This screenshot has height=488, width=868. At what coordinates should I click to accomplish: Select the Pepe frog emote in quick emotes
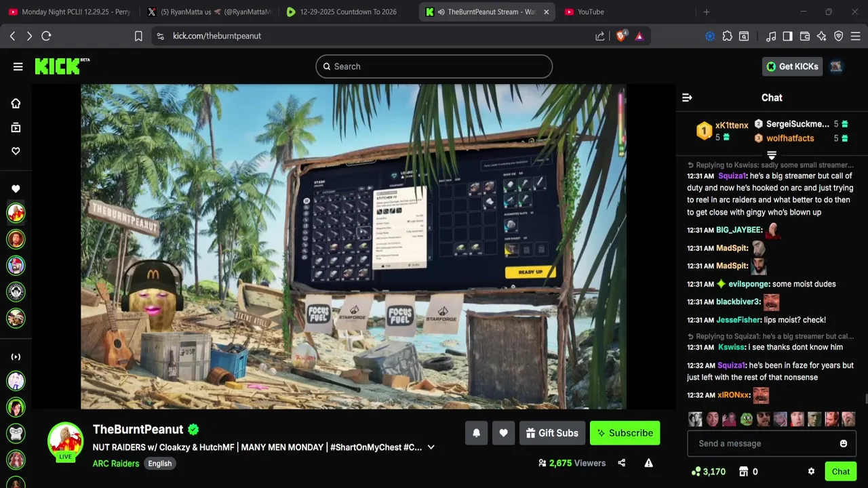(x=747, y=419)
